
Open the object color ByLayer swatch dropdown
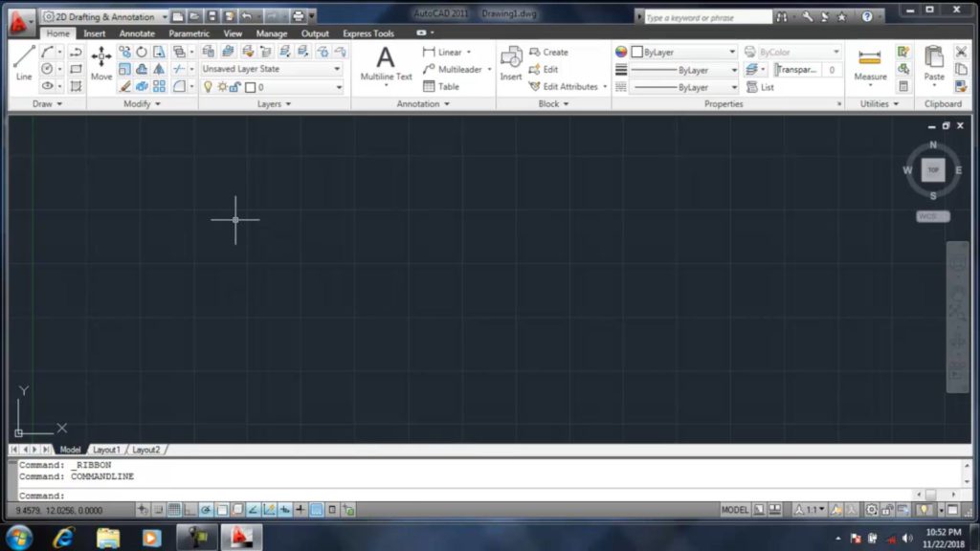pyautogui.click(x=683, y=53)
